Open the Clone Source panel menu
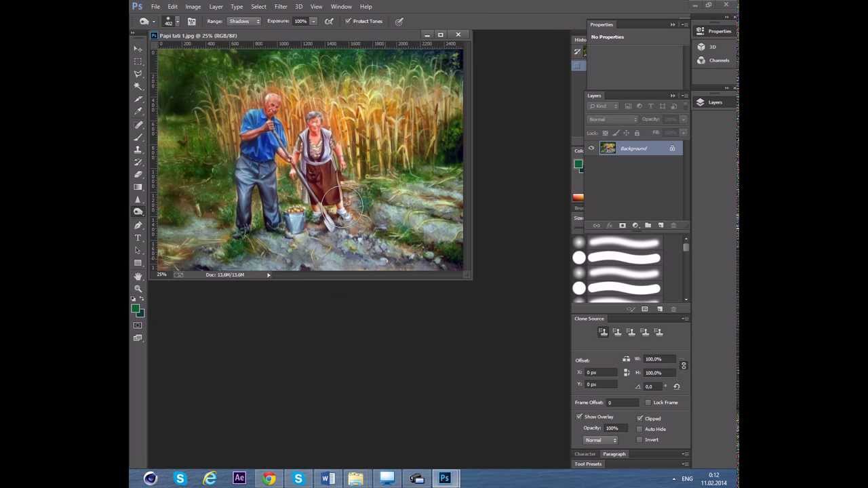The height and width of the screenshot is (488, 868). click(686, 319)
